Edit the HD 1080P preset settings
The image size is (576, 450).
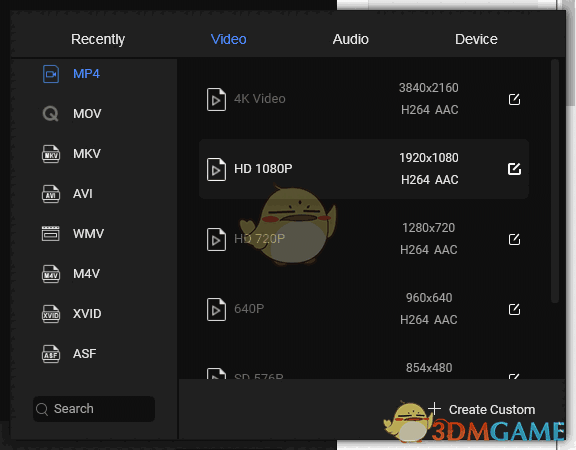coord(514,169)
